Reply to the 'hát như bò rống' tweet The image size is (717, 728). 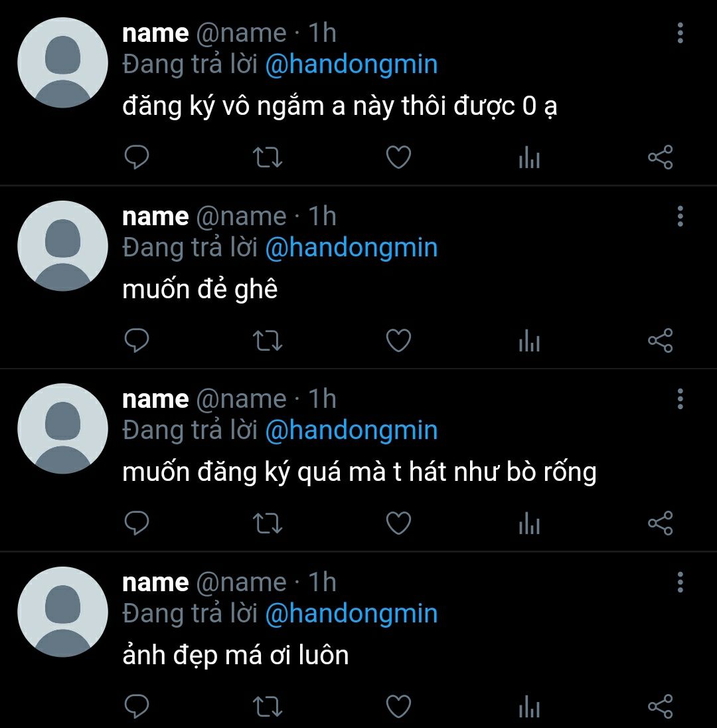click(x=137, y=523)
